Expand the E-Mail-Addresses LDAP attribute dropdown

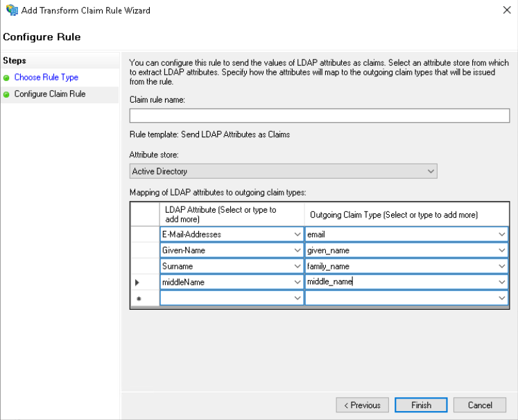pos(297,234)
